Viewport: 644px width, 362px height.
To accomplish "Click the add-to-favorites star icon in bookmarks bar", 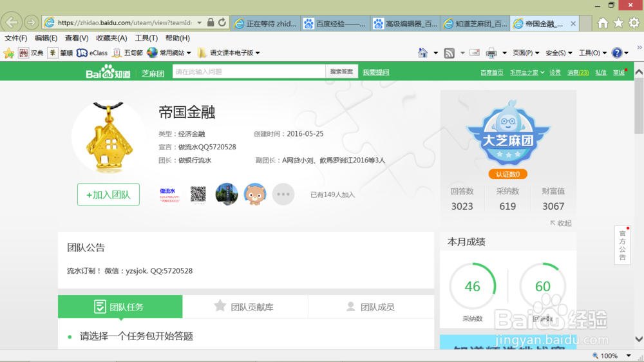I will coord(8,53).
